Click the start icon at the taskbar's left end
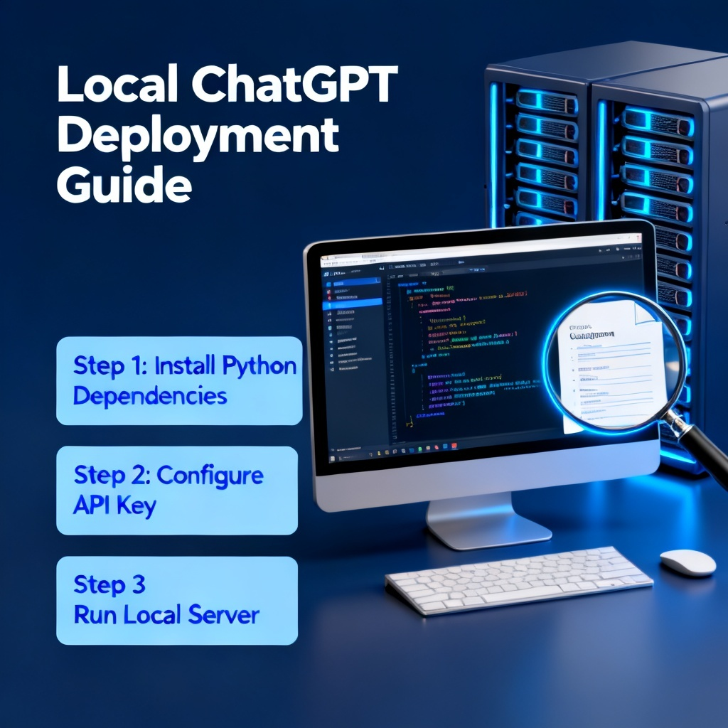 (331, 459)
